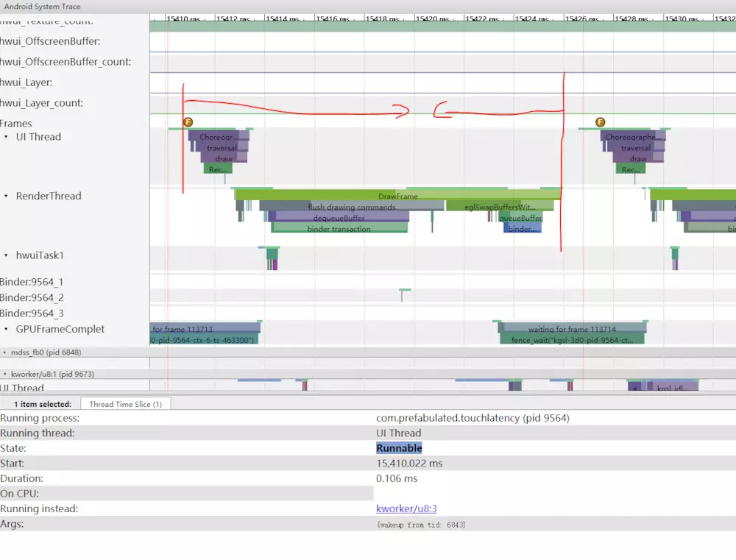736x560 pixels.
Task: Select the first Rec... slice in UI Thread
Action: pos(218,169)
